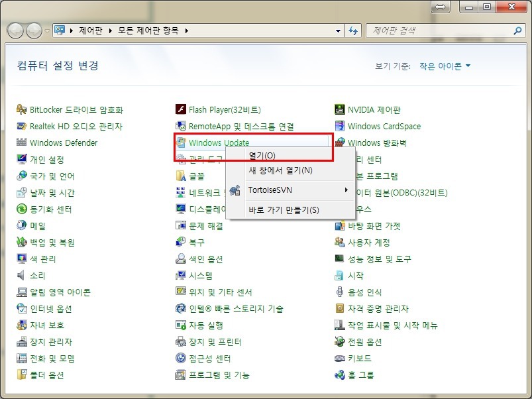This screenshot has width=532, height=399.
Task: Open the Windows CardSpace icon
Action: [x=340, y=126]
